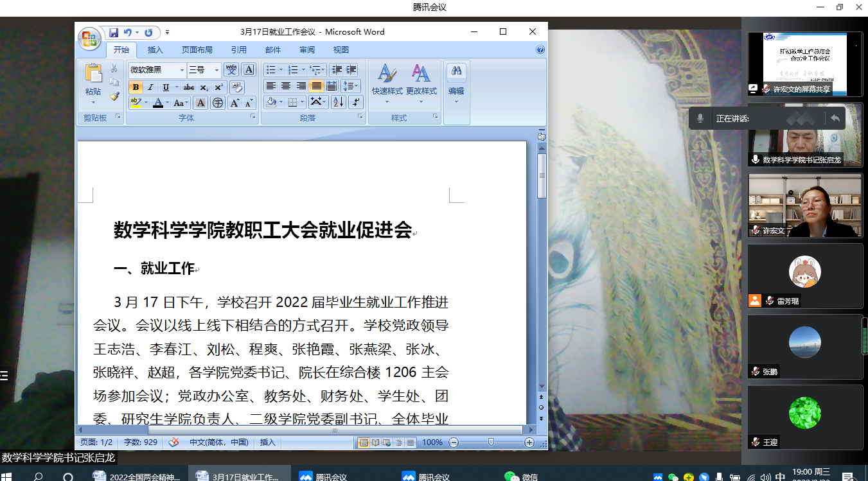Click the Sort A-Z icon

[x=339, y=102]
